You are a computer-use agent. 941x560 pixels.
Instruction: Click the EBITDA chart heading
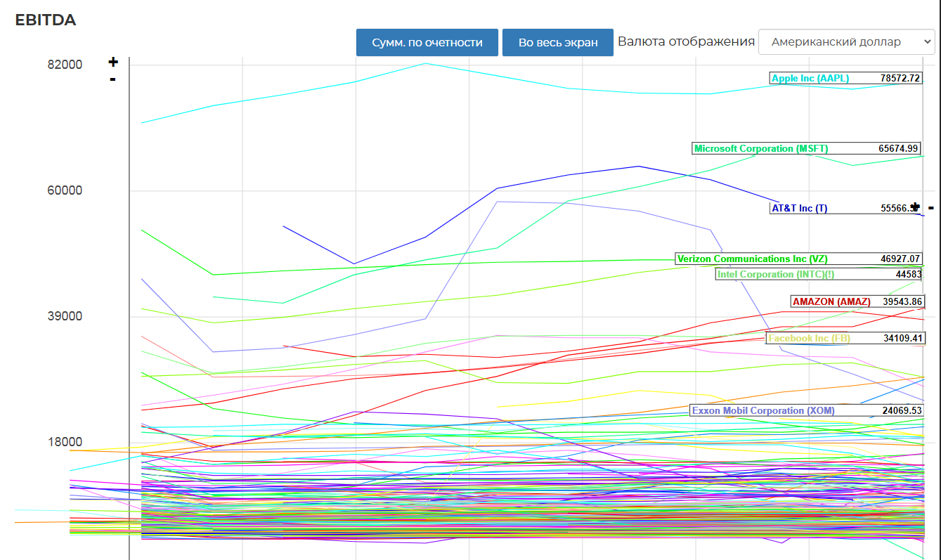(x=46, y=20)
